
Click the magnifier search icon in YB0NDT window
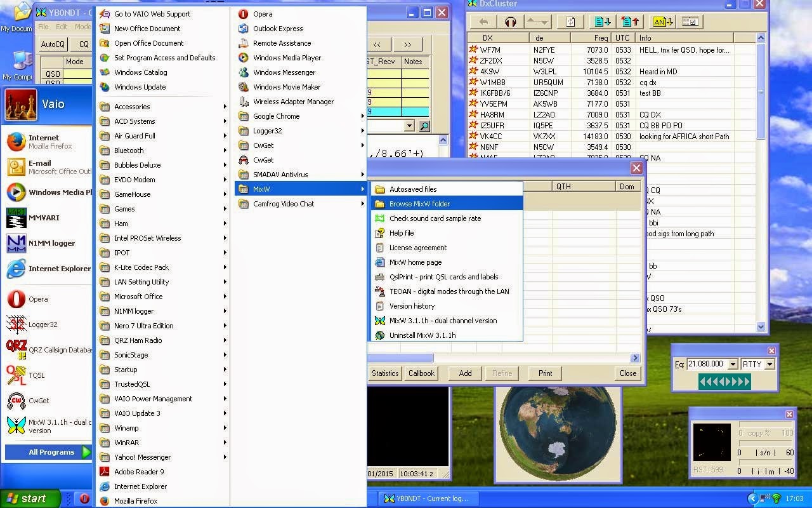pos(424,126)
